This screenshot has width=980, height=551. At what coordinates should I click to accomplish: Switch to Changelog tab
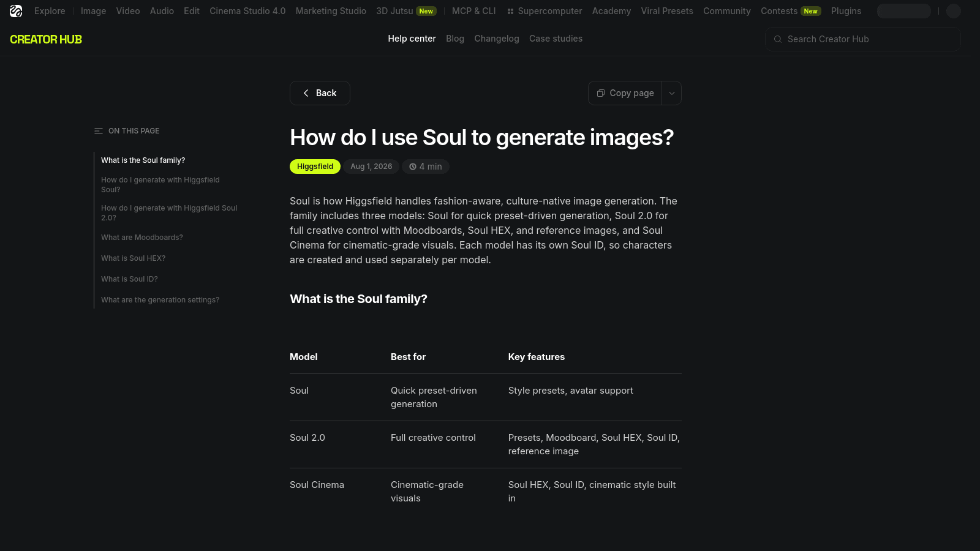497,39
